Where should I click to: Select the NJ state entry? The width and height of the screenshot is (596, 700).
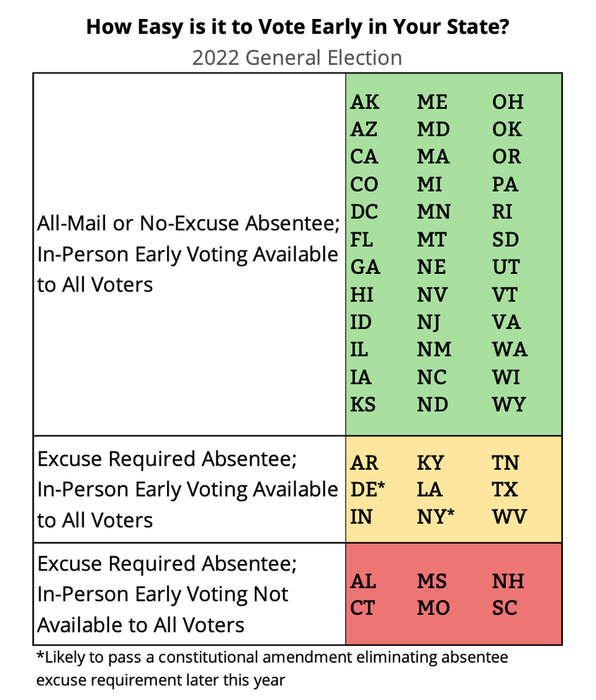pyautogui.click(x=428, y=323)
